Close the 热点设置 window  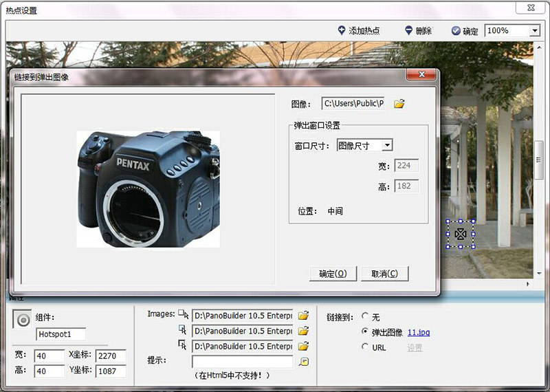point(531,8)
